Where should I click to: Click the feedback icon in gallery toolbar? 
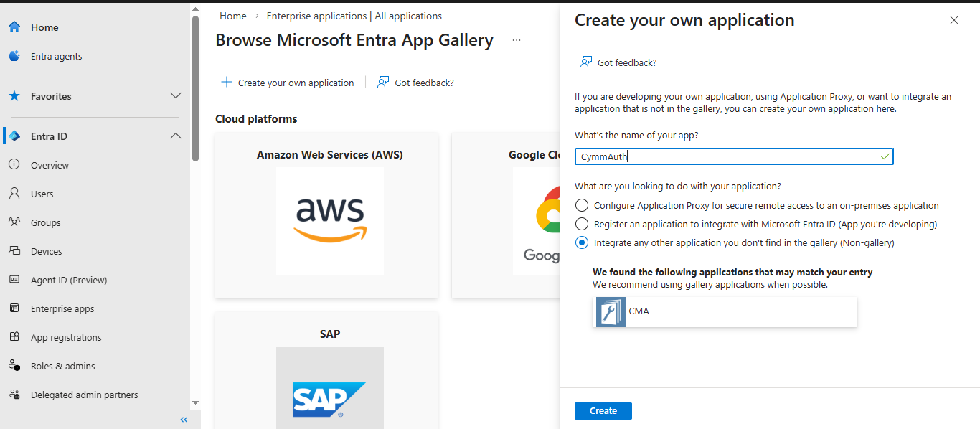pyautogui.click(x=383, y=82)
